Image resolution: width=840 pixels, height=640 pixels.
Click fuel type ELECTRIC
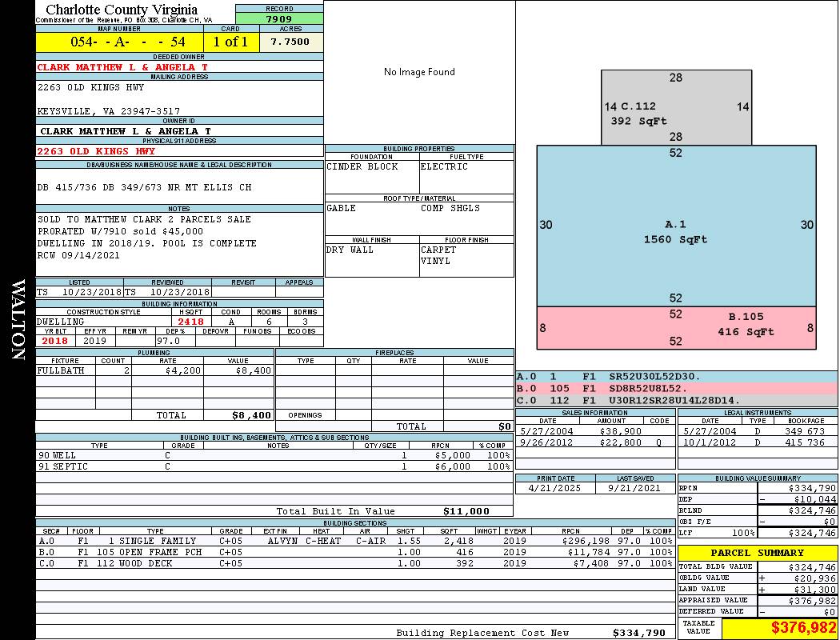tap(444, 166)
